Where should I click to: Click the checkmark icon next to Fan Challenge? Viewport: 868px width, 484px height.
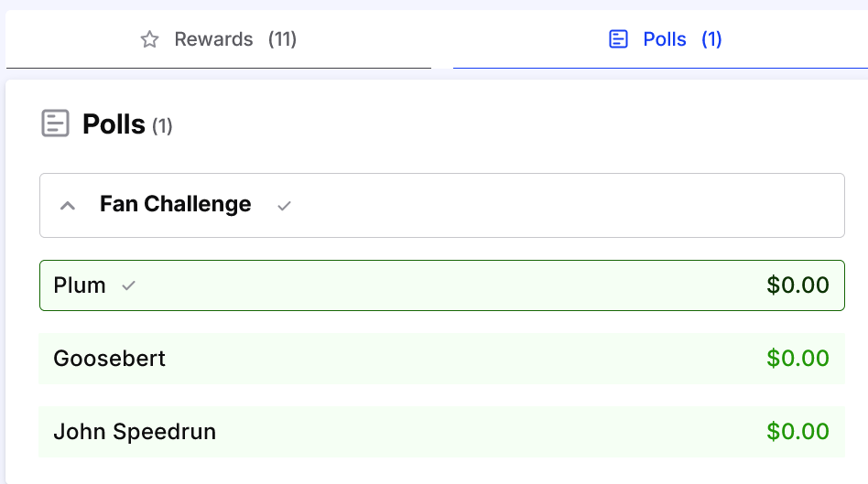click(x=284, y=206)
